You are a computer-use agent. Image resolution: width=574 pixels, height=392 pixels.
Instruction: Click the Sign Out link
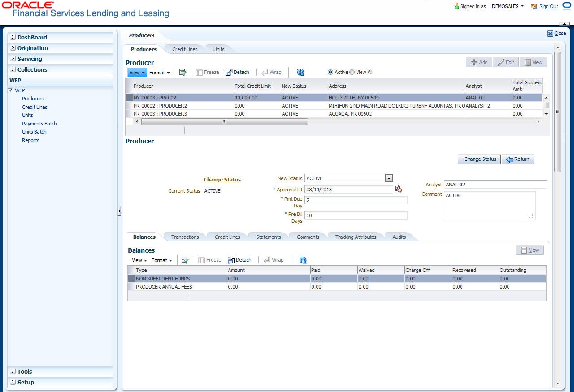(x=548, y=6)
